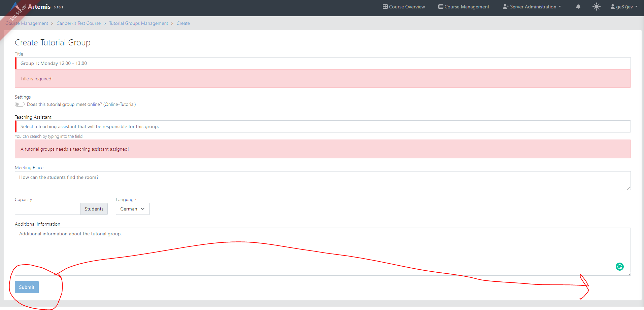The image size is (644, 310).
Task: Click the Submit button
Action: 27,287
